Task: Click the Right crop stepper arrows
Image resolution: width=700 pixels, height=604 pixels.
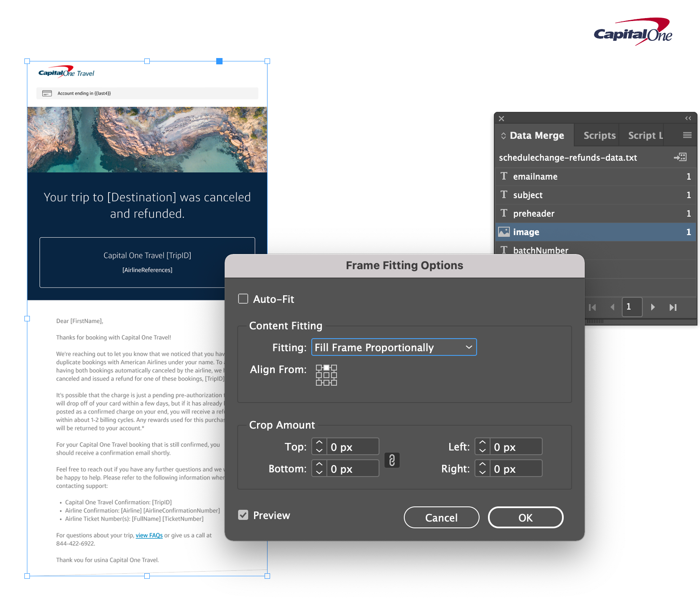Action: point(483,469)
